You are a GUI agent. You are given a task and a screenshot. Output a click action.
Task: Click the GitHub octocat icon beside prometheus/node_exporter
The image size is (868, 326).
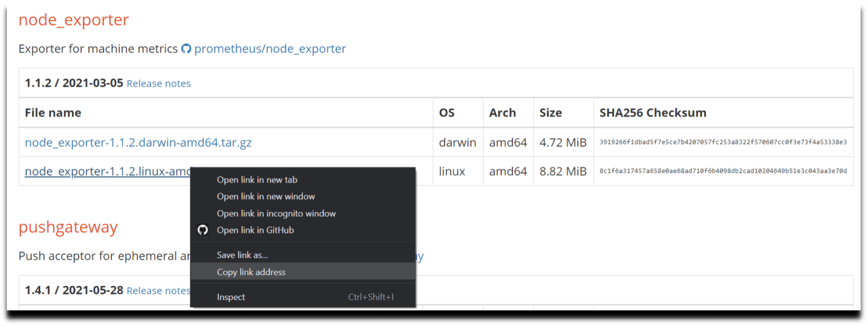click(x=186, y=49)
